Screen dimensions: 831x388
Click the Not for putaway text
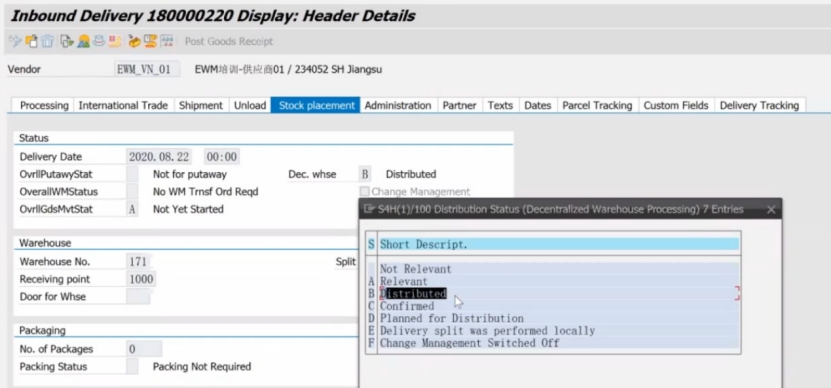[x=190, y=174]
